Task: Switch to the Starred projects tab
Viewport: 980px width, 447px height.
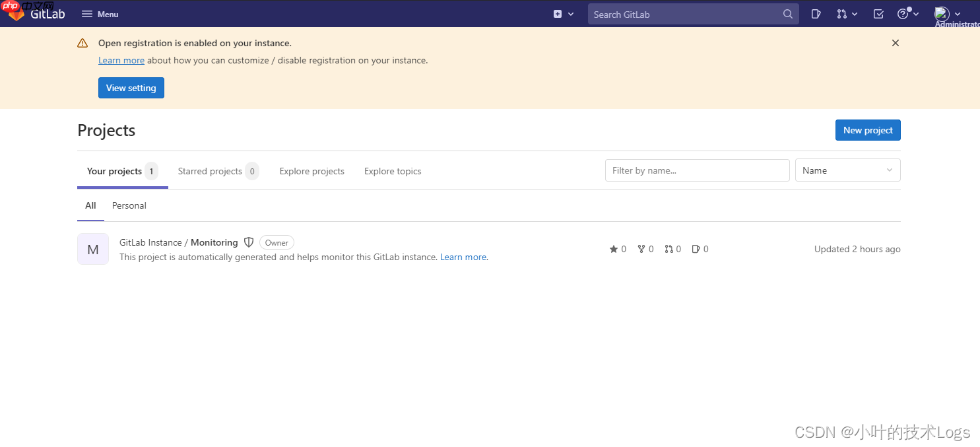Action: pyautogui.click(x=210, y=171)
